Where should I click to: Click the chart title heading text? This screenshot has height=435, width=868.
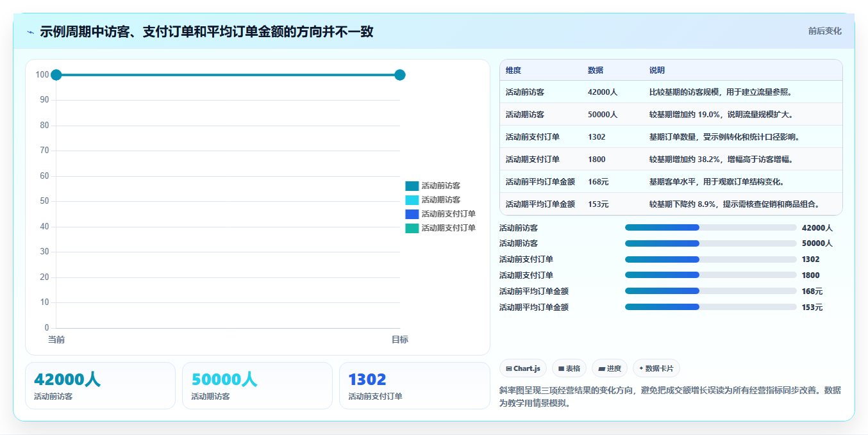206,31
